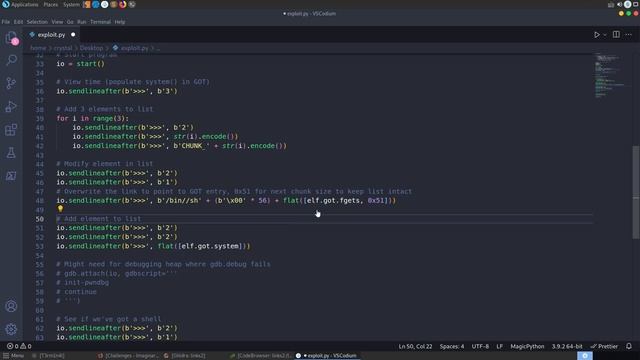Go to line via Ln 50, Col 22
The width and height of the screenshot is (640, 360).
click(x=415, y=346)
